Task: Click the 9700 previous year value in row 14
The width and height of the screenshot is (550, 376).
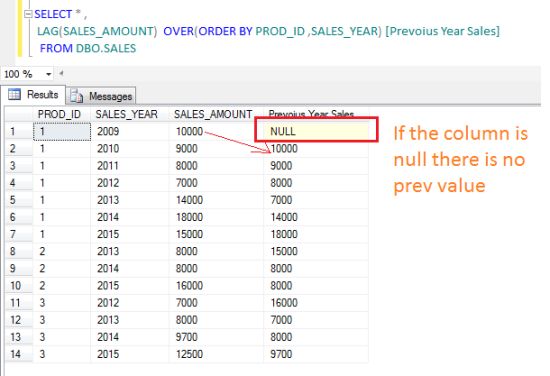Action: (316, 354)
